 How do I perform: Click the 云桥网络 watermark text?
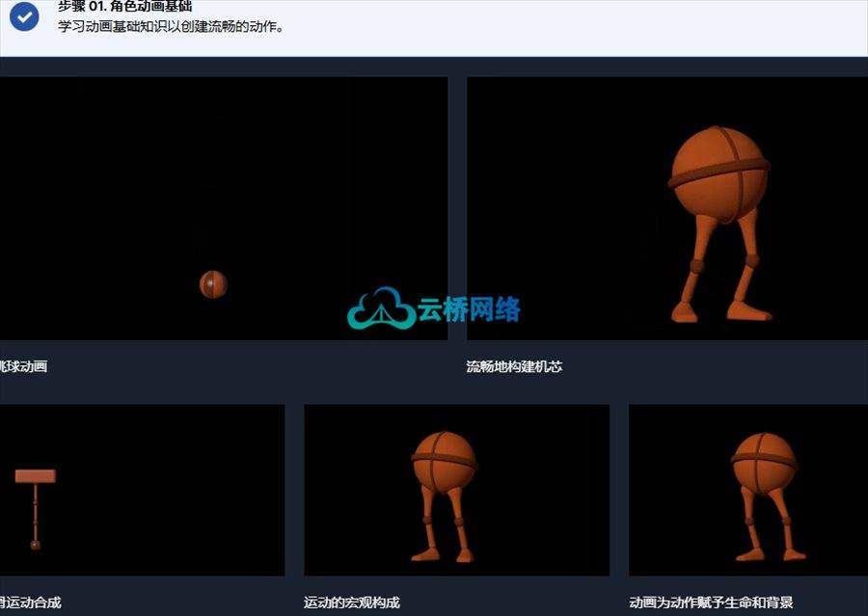(470, 309)
